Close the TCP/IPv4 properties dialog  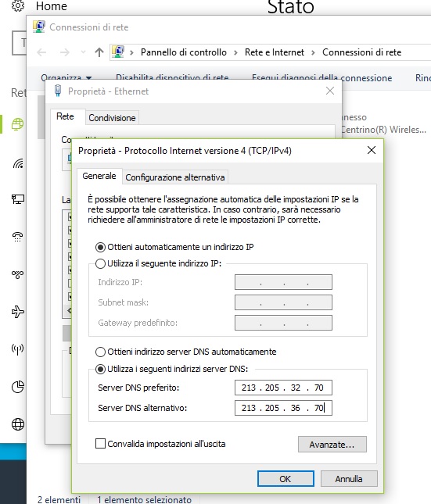click(x=372, y=150)
